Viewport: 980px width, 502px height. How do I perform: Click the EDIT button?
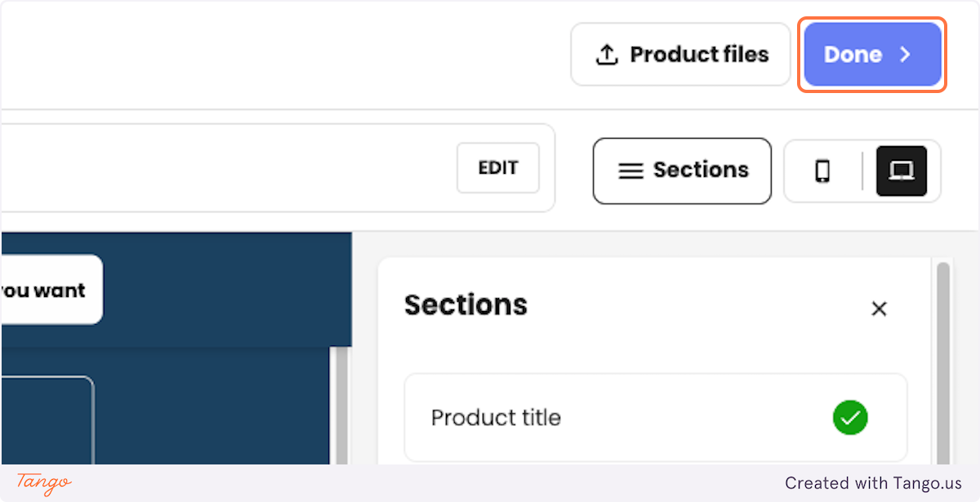(x=498, y=168)
